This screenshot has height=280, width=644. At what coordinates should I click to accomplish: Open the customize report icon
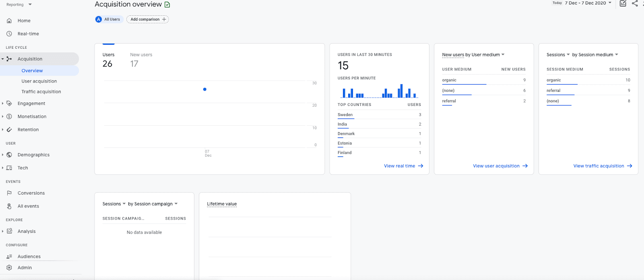pos(623,4)
